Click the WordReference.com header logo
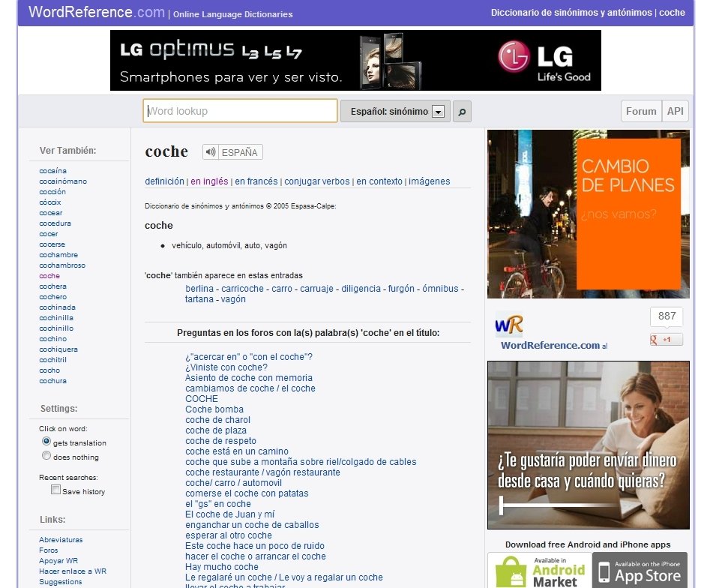Image resolution: width=722 pixels, height=588 pixels. point(96,12)
